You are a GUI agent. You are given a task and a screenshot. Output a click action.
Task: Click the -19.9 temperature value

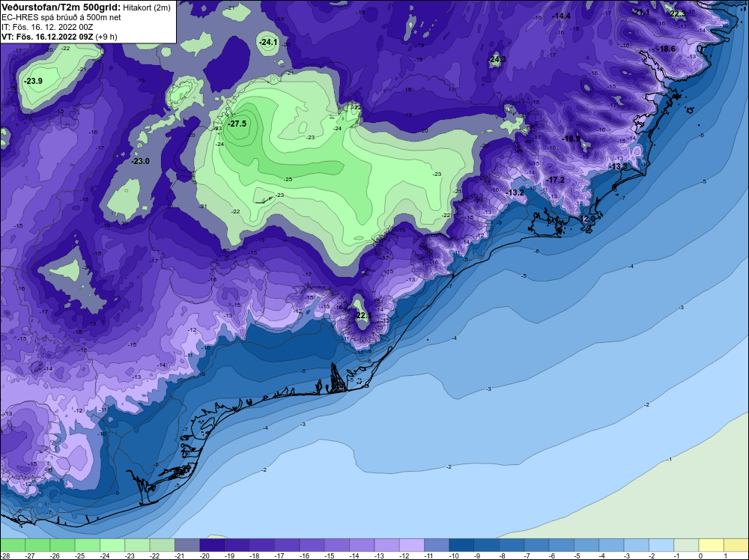coord(571,139)
